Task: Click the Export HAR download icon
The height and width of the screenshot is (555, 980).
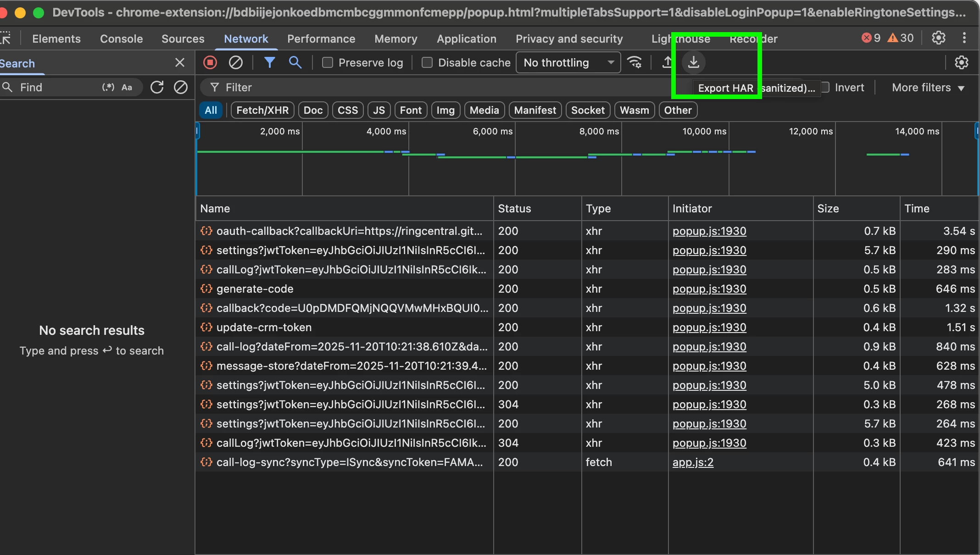Action: click(x=693, y=62)
